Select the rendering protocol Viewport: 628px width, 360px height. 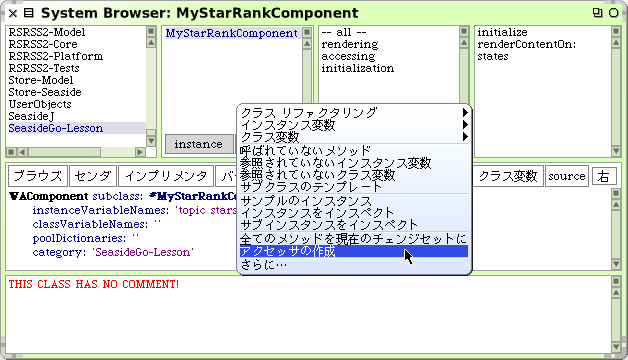click(x=350, y=44)
